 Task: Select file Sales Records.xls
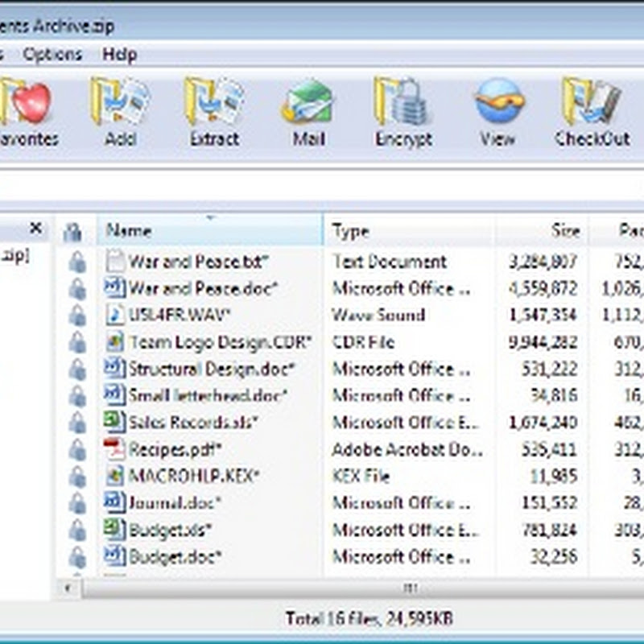point(193,423)
